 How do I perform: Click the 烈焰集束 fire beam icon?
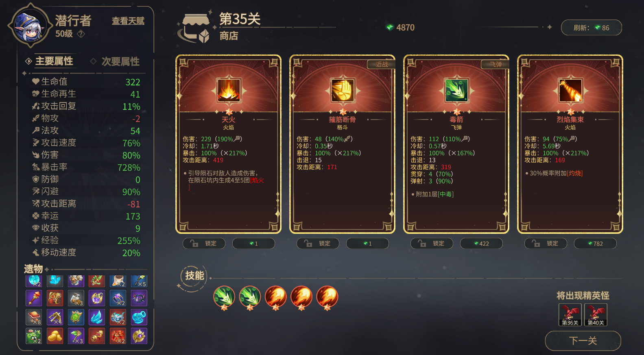(570, 90)
